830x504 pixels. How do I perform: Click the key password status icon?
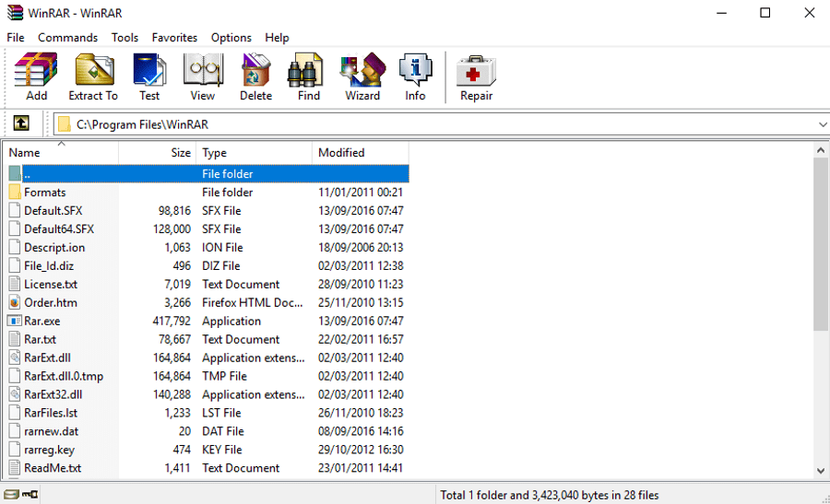(30, 495)
